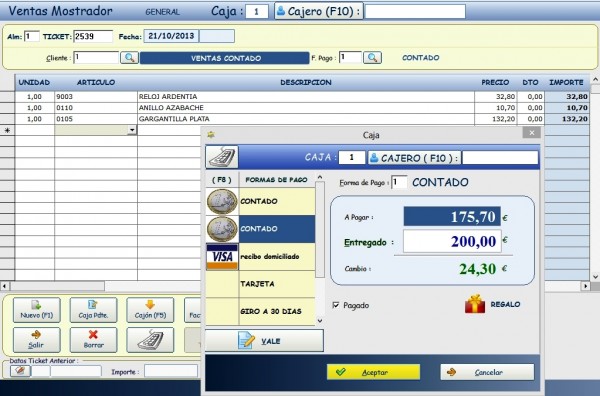Toggle the Pagado checkbox
Viewport: 600px width, 396px height.
tap(336, 305)
